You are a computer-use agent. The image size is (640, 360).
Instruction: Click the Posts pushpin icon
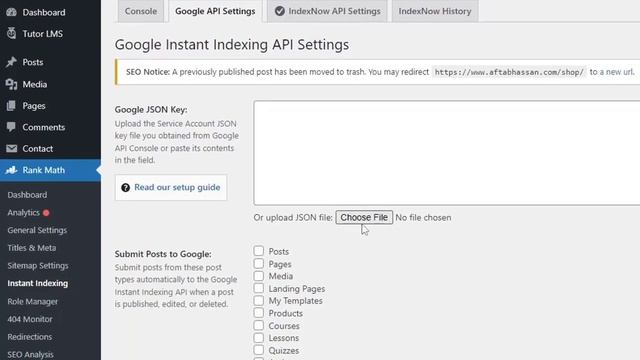11,62
